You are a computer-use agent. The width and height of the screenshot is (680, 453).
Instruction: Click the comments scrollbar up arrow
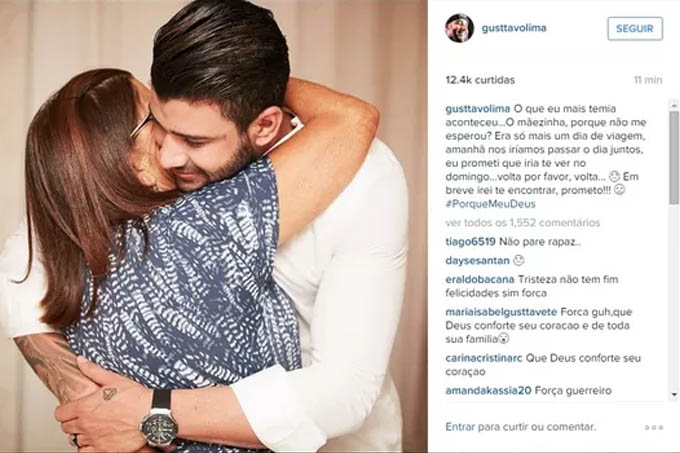[x=674, y=105]
